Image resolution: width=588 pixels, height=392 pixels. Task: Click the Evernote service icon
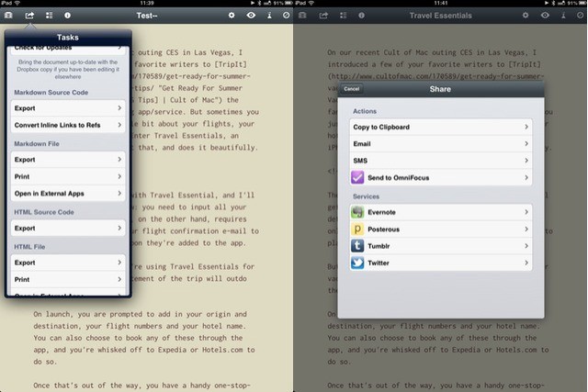click(x=358, y=212)
